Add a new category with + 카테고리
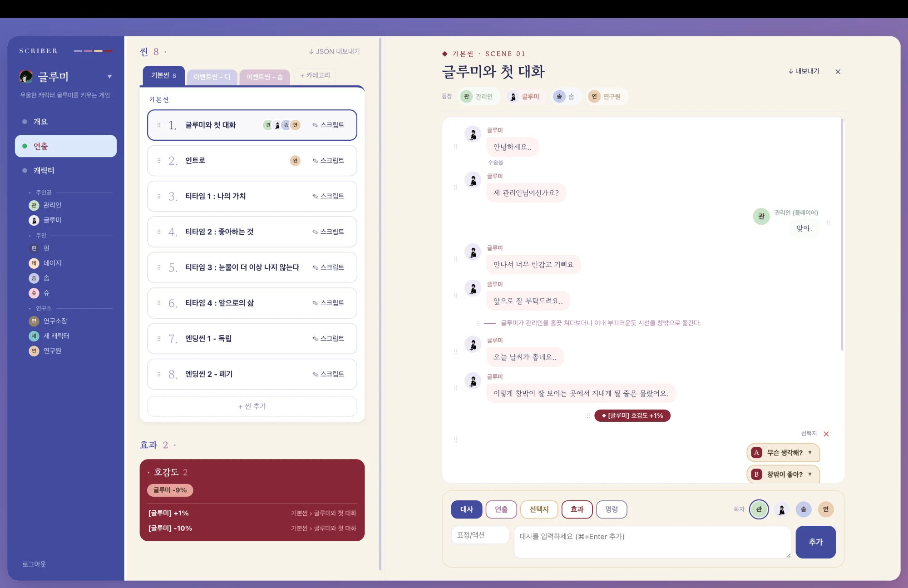This screenshot has width=908, height=588. click(315, 75)
